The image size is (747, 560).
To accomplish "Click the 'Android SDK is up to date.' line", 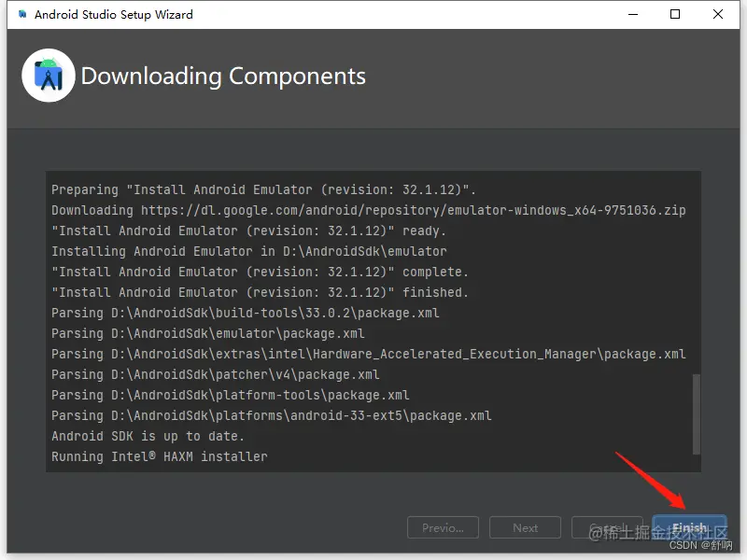I will pos(148,436).
